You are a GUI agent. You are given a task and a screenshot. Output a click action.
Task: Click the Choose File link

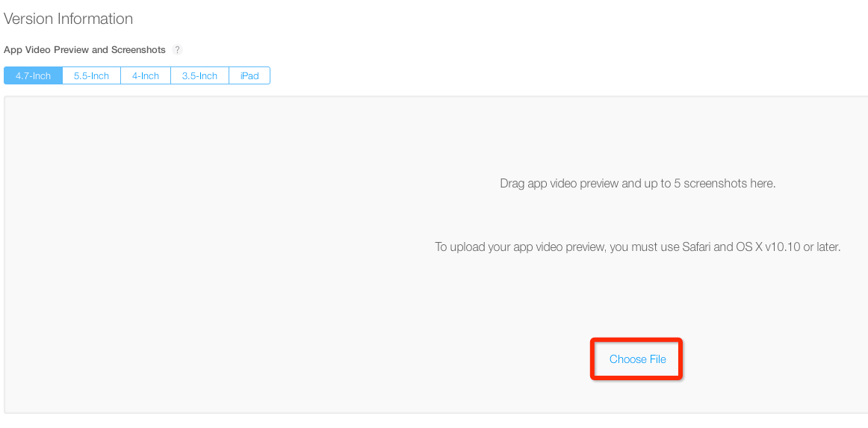[x=638, y=359]
